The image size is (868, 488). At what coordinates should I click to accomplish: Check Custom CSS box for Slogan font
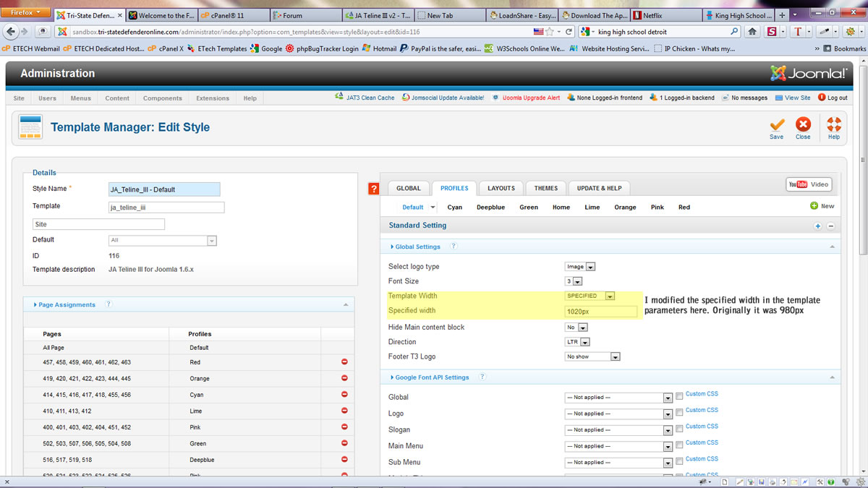pyautogui.click(x=679, y=429)
